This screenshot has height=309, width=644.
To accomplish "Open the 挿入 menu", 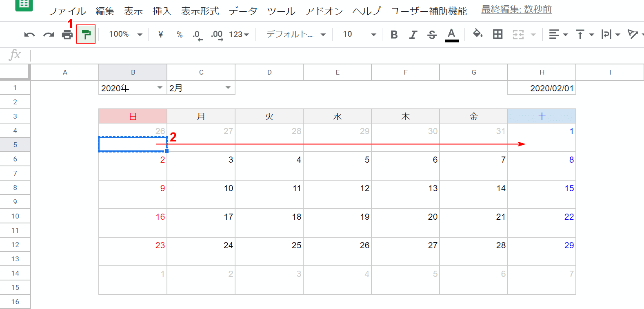I will (x=162, y=11).
